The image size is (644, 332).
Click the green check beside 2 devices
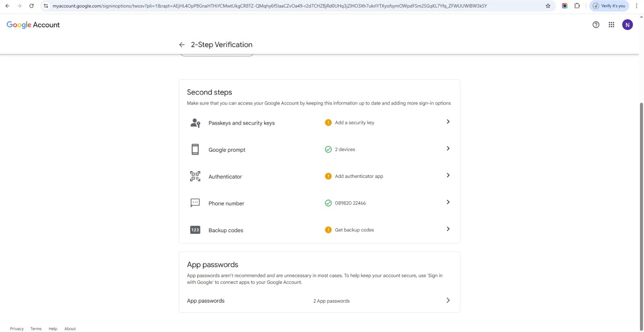click(328, 149)
